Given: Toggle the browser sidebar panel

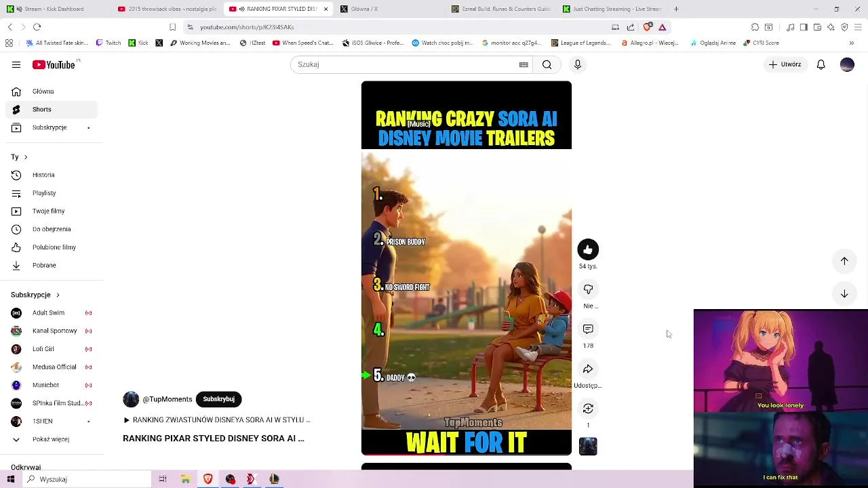Looking at the screenshot, I should pos(804,27).
